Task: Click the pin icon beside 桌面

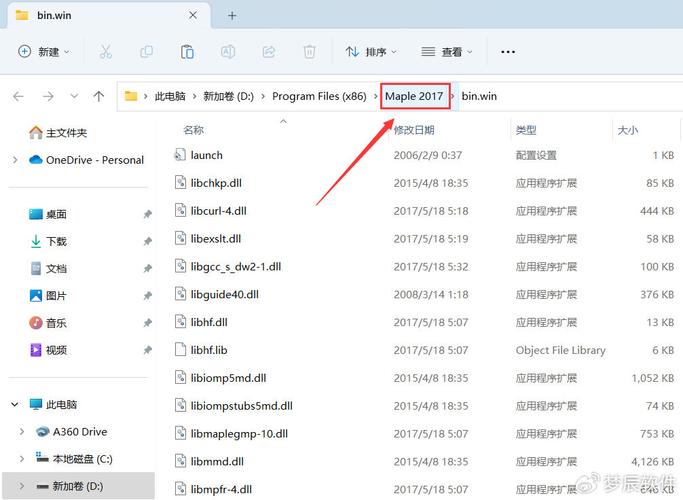Action: click(x=148, y=214)
